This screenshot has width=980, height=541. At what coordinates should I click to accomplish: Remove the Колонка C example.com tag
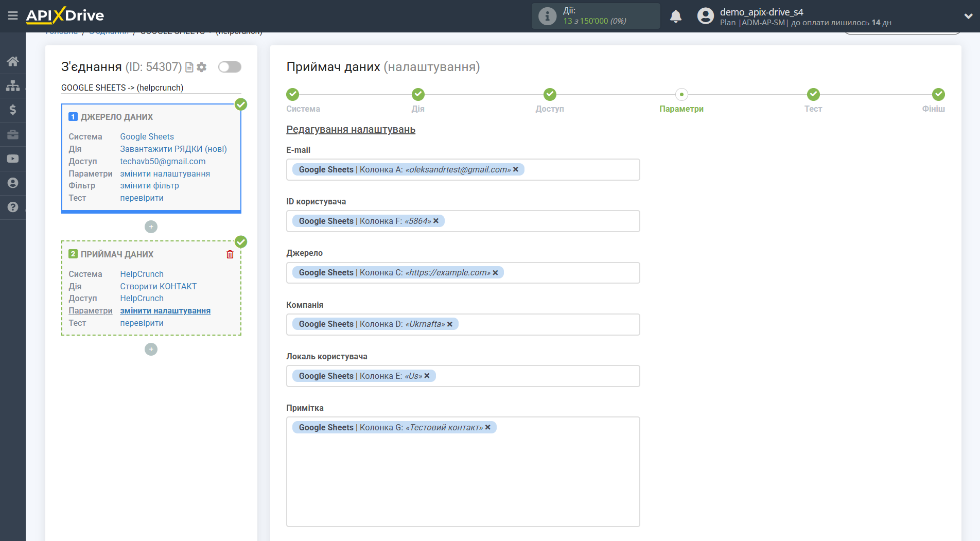(x=496, y=273)
